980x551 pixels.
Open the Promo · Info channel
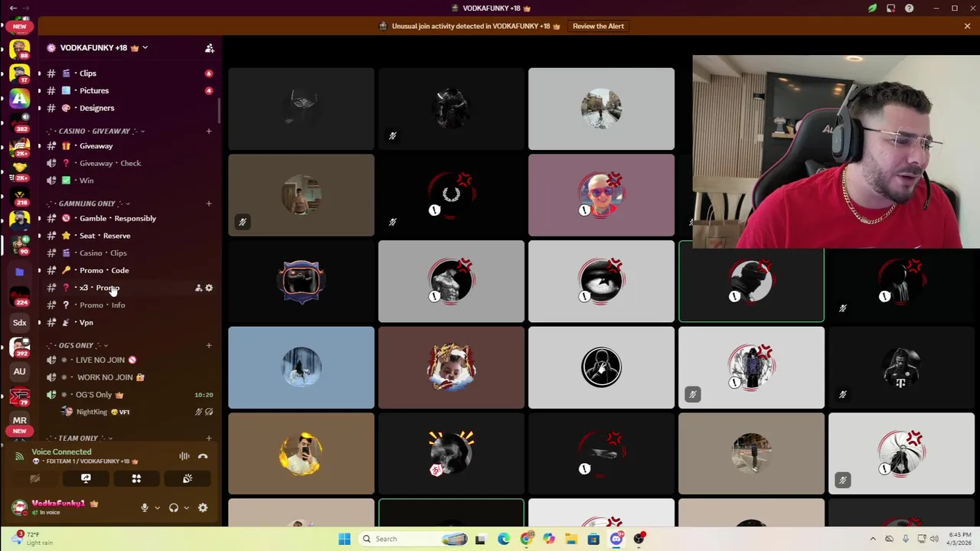point(129,305)
